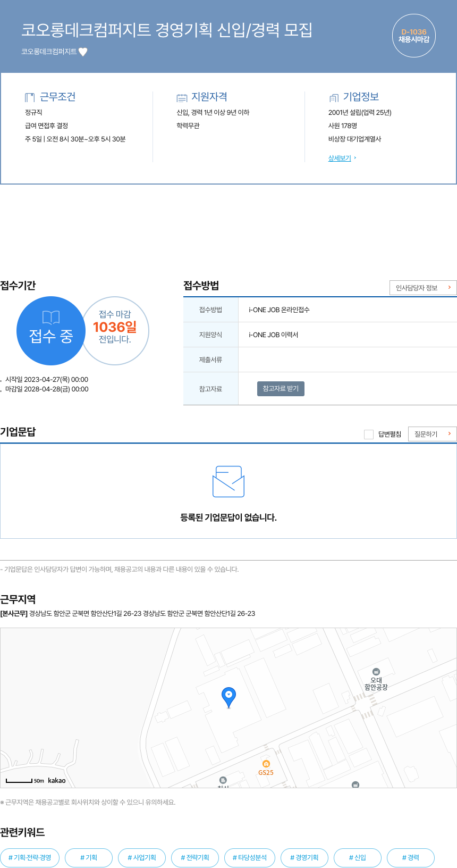The width and height of the screenshot is (457, 868).
Task: Select the #타당성분석 keyword tag
Action: coord(250,858)
